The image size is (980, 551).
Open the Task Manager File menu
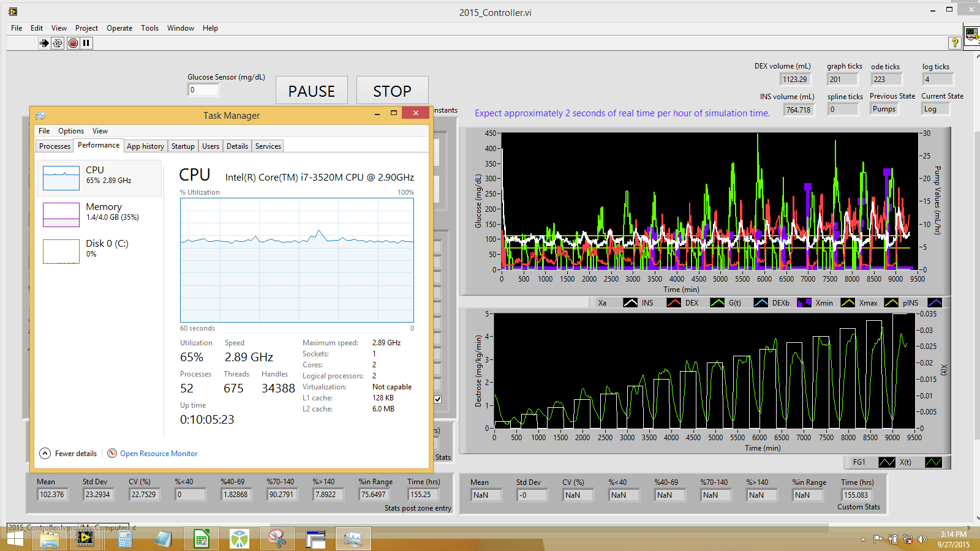coord(44,131)
